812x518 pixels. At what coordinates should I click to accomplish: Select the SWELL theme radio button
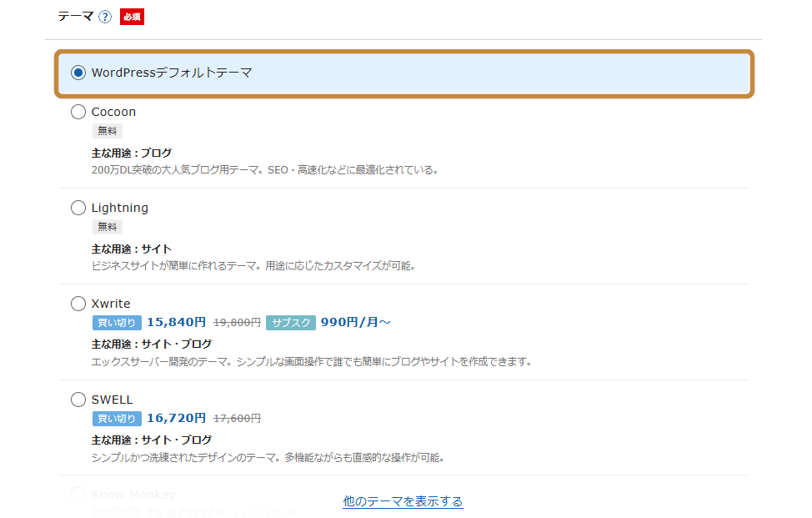[x=78, y=400]
